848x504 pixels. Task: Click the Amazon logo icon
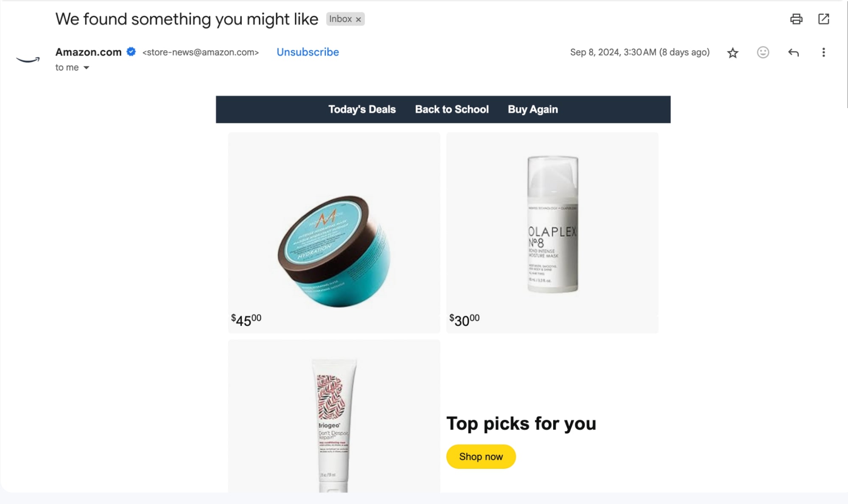coord(26,58)
